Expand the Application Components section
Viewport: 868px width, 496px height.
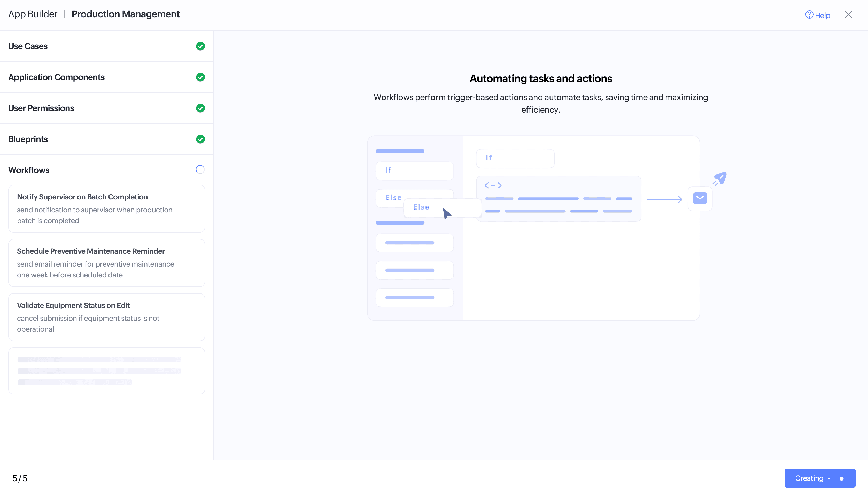click(x=57, y=77)
